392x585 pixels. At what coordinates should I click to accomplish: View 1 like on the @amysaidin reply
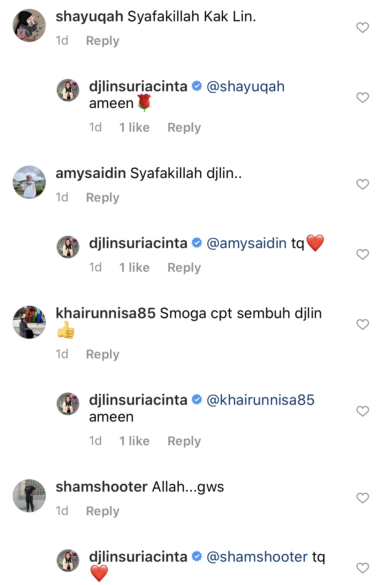point(134,268)
